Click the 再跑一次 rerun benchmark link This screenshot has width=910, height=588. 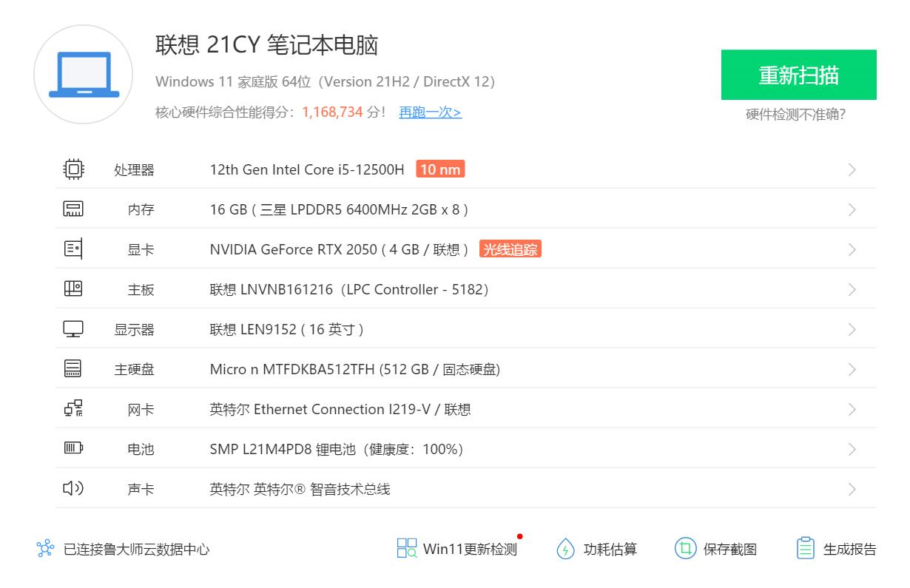(x=430, y=112)
